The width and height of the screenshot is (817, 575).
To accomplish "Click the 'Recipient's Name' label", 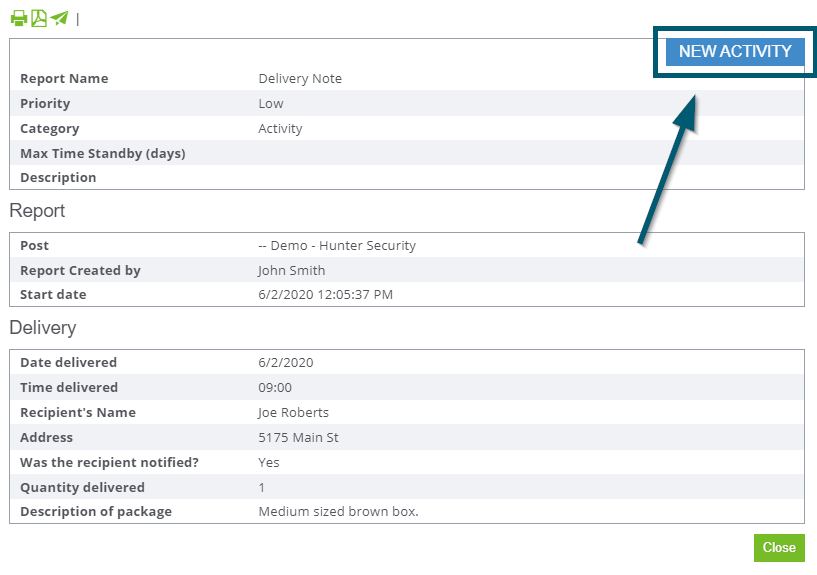I will click(78, 412).
